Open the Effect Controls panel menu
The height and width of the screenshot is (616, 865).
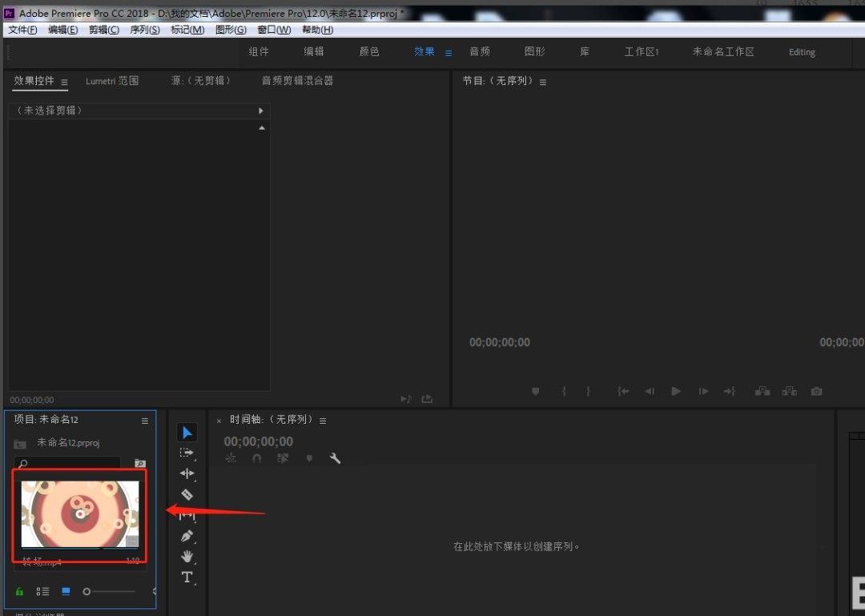point(63,81)
